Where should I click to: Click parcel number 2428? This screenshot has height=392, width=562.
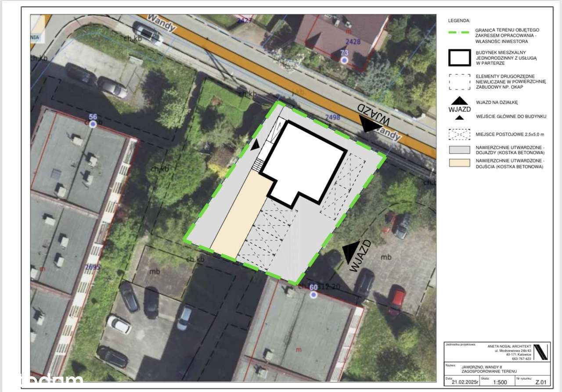tap(353, 42)
